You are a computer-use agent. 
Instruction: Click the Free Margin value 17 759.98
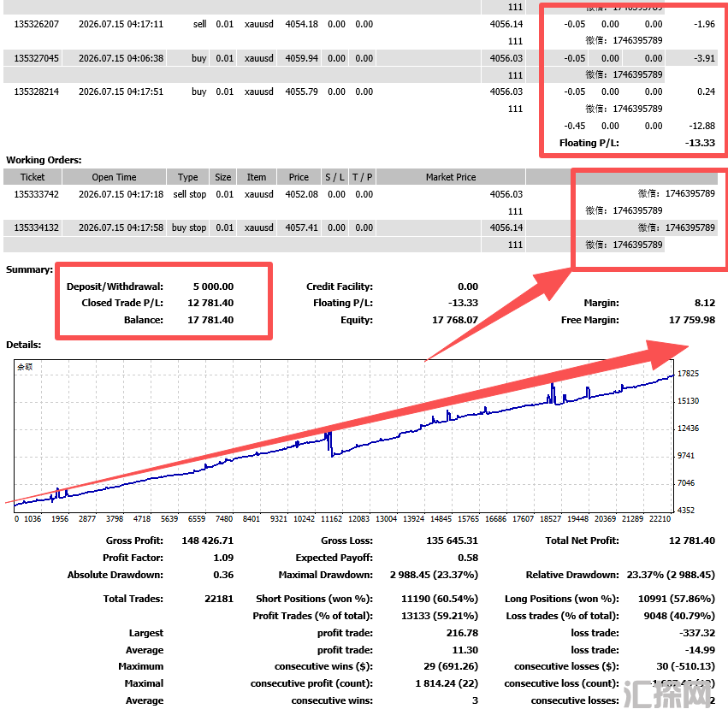tap(692, 320)
